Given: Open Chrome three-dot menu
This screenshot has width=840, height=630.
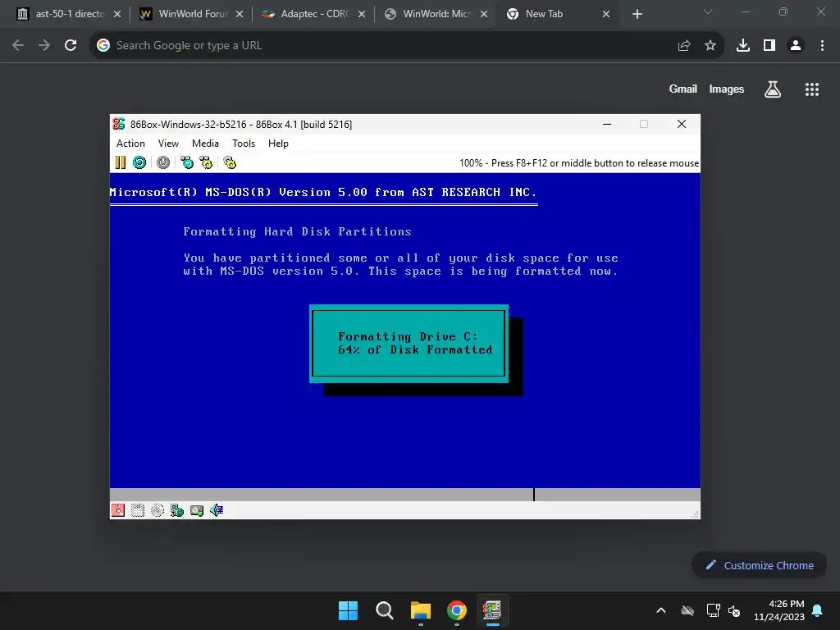Looking at the screenshot, I should [x=822, y=46].
